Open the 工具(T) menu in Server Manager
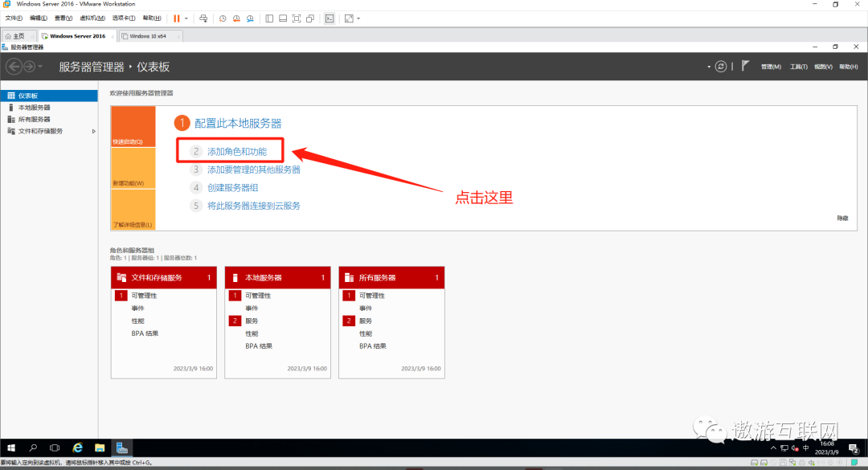The height and width of the screenshot is (470, 868). (798, 67)
